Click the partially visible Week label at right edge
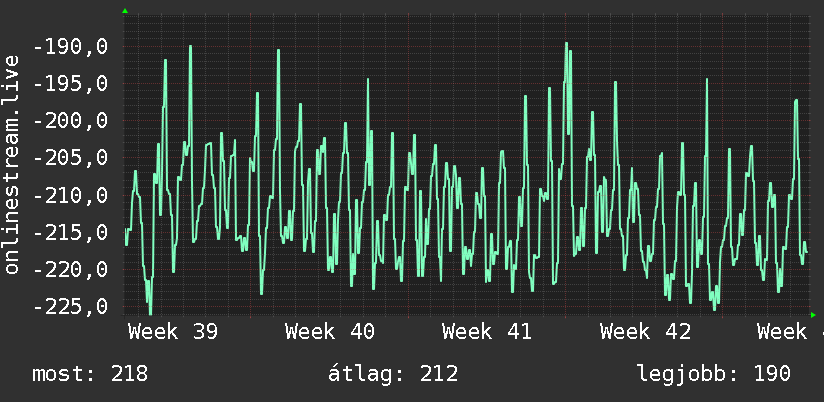This screenshot has width=824, height=402. 790,332
